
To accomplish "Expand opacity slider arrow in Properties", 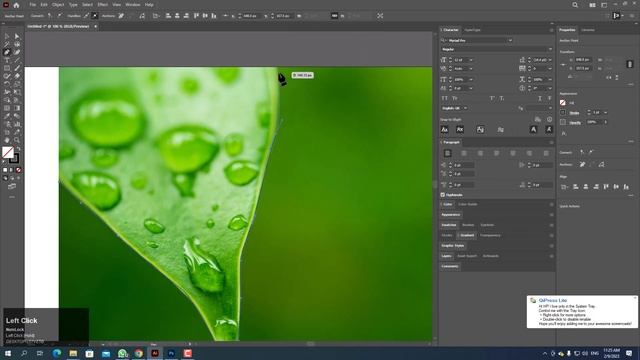I will click(x=606, y=122).
